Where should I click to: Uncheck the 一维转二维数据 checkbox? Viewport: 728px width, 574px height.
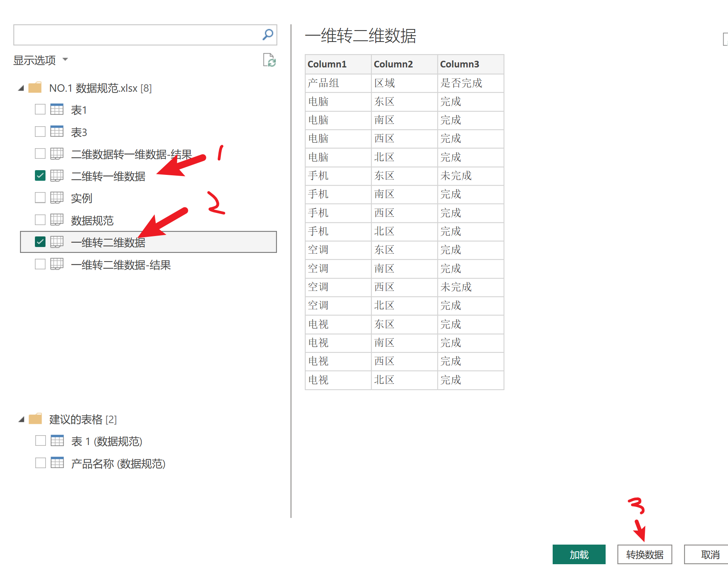pyautogui.click(x=40, y=242)
